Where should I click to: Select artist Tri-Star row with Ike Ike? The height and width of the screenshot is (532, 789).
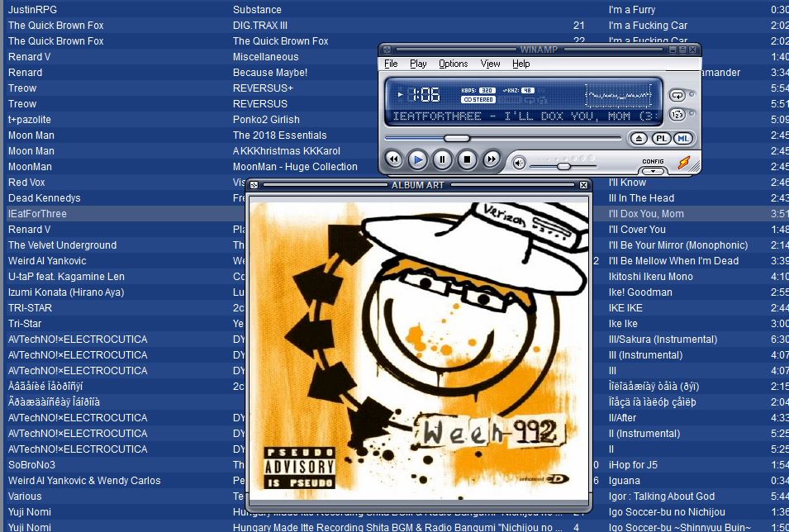(x=25, y=324)
